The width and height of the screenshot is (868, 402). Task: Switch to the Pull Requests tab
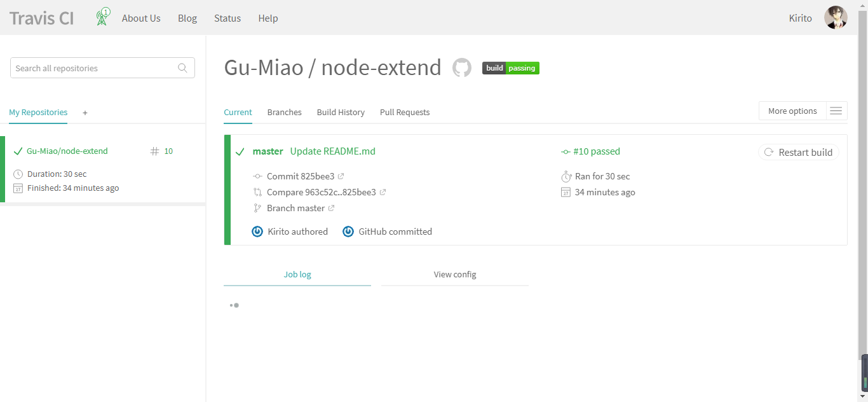405,113
